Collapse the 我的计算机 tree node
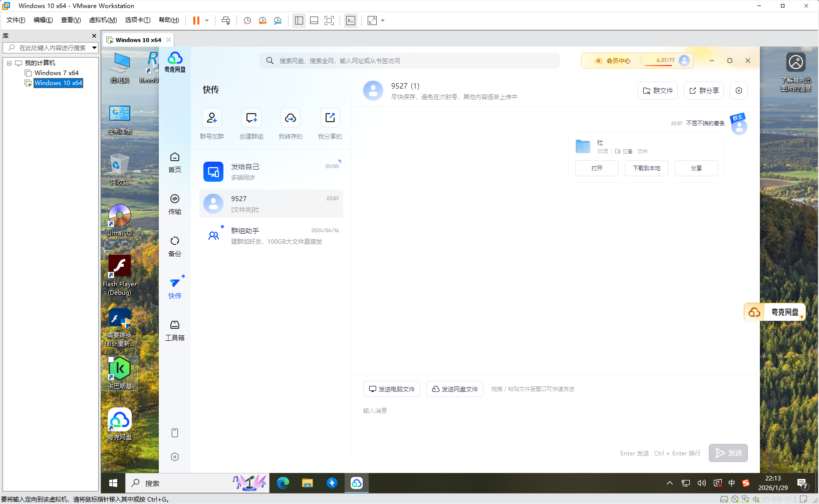The width and height of the screenshot is (819, 504). pyautogui.click(x=9, y=63)
